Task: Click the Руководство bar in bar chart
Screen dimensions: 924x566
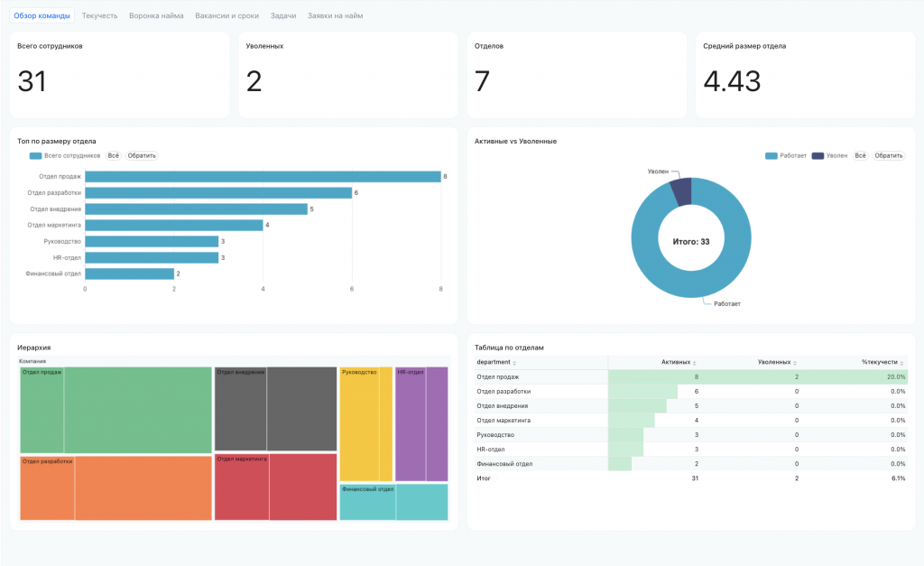Action: click(152, 241)
